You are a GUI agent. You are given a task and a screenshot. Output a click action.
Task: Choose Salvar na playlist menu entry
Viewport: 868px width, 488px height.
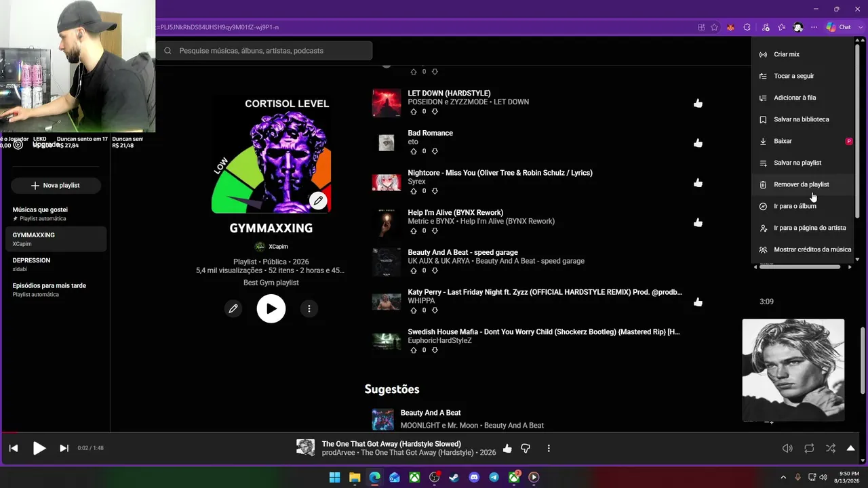click(802, 163)
